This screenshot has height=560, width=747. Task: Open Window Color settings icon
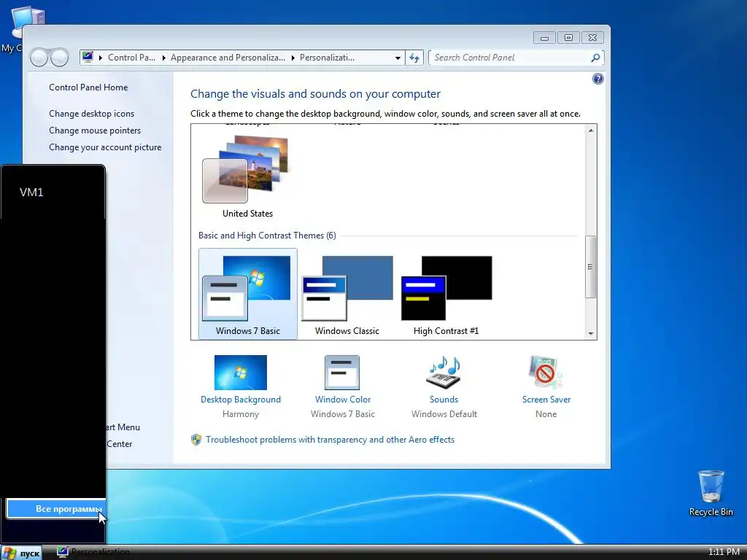[x=342, y=373]
